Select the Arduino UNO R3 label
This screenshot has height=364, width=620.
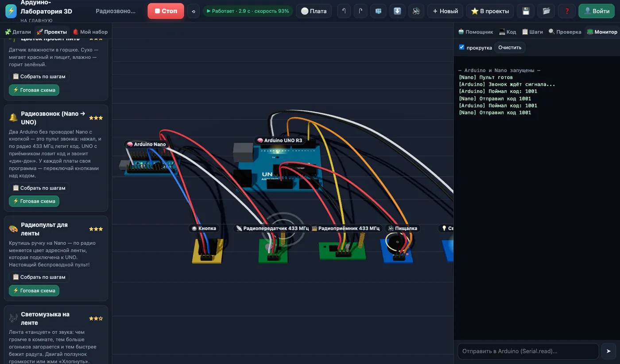[279, 141]
